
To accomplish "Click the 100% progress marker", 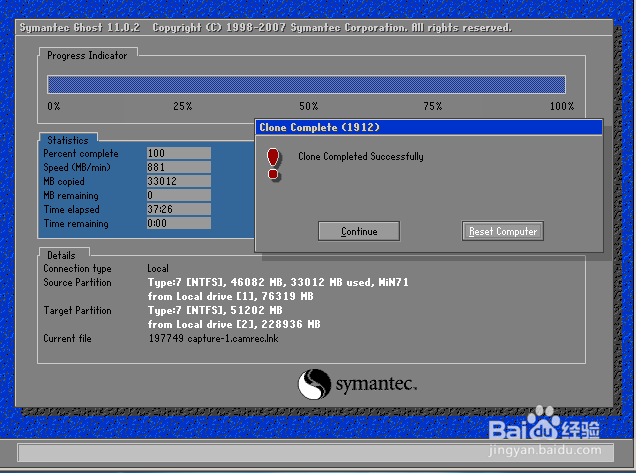I will click(x=562, y=106).
